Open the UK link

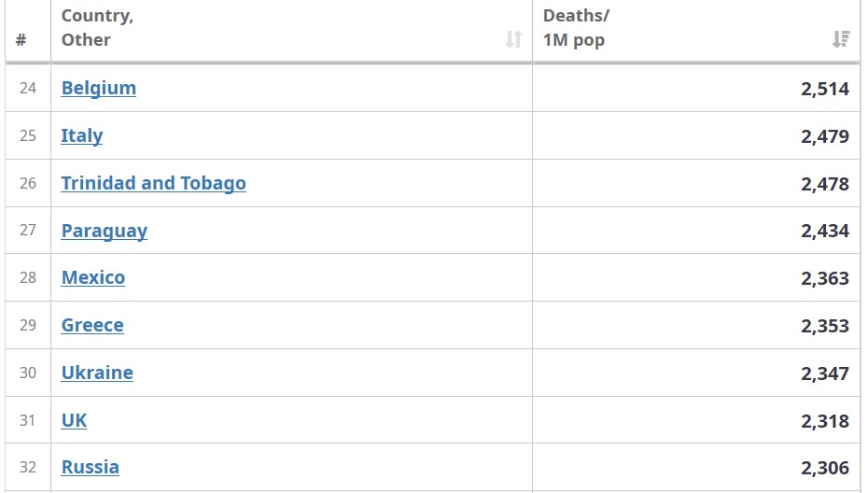(74, 420)
